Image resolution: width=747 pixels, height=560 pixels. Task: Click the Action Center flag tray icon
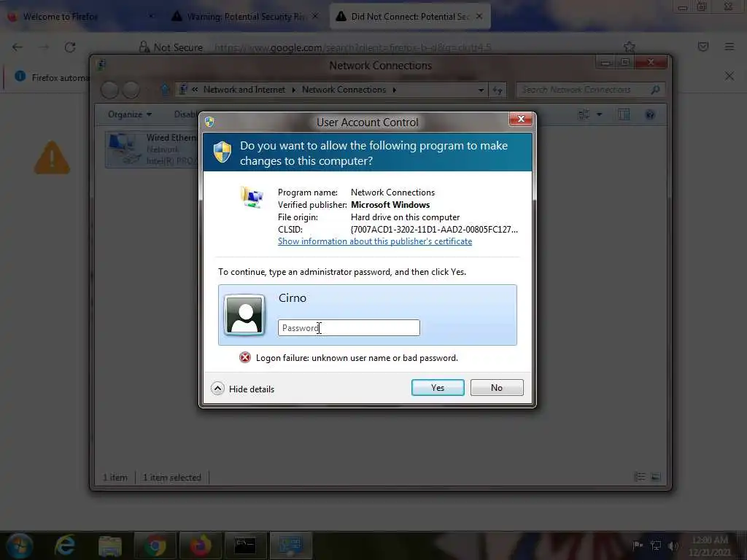(638, 545)
